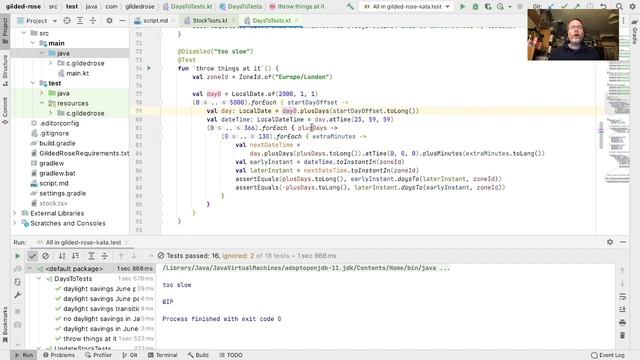Viewport: 640px width, 360px height.
Task: Open Search Everywhere magnifier icon
Action: pyautogui.click(x=619, y=7)
